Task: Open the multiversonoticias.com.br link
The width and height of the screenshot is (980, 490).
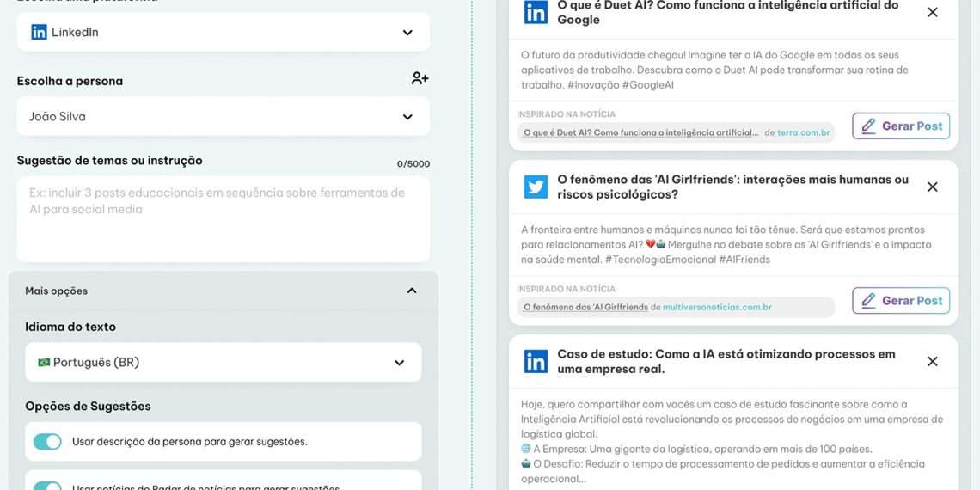Action: tap(717, 308)
